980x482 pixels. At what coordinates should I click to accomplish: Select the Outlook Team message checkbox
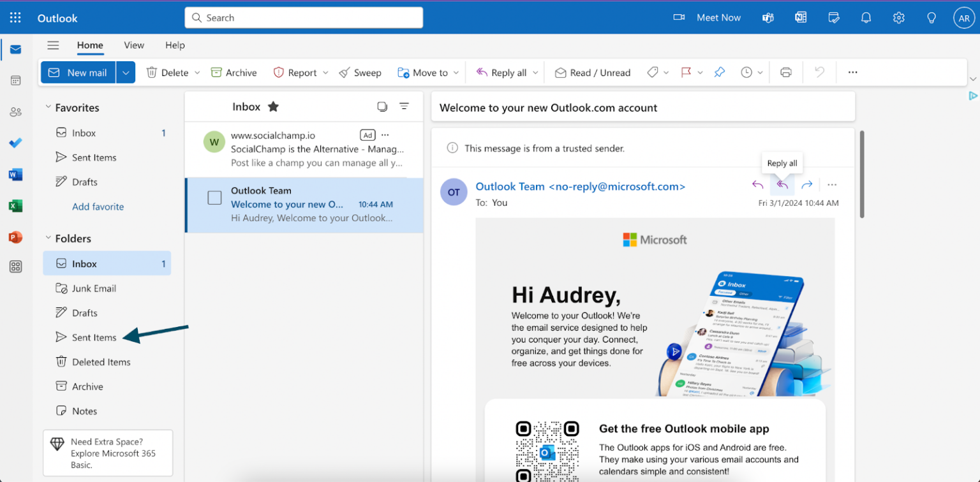214,198
